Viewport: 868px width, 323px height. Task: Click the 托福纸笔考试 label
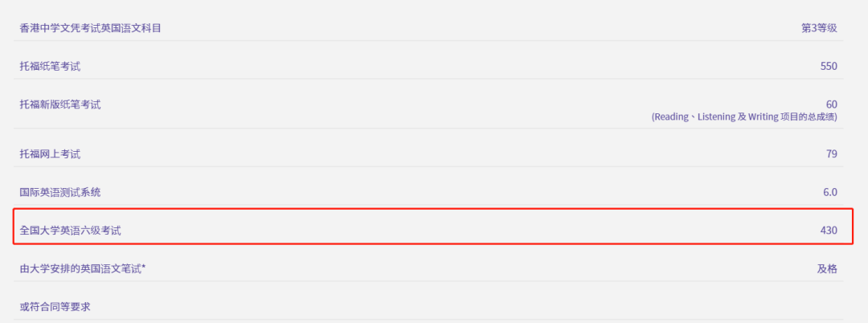[50, 66]
